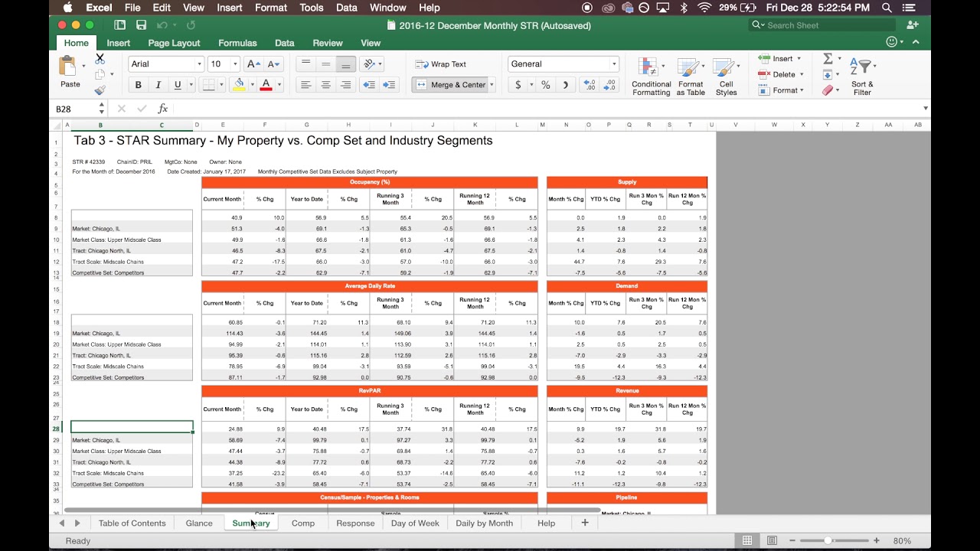The width and height of the screenshot is (980, 551).
Task: Open the text Orientation dropdown
Action: pyautogui.click(x=372, y=64)
